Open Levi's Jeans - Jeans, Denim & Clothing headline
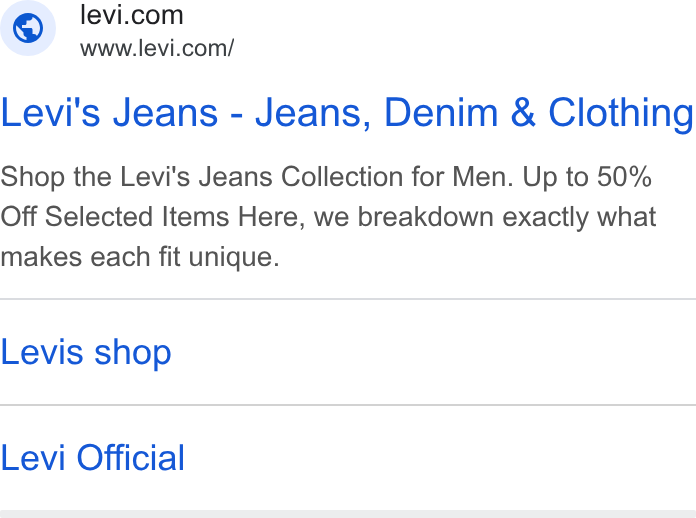This screenshot has height=518, width=696. pos(347,114)
